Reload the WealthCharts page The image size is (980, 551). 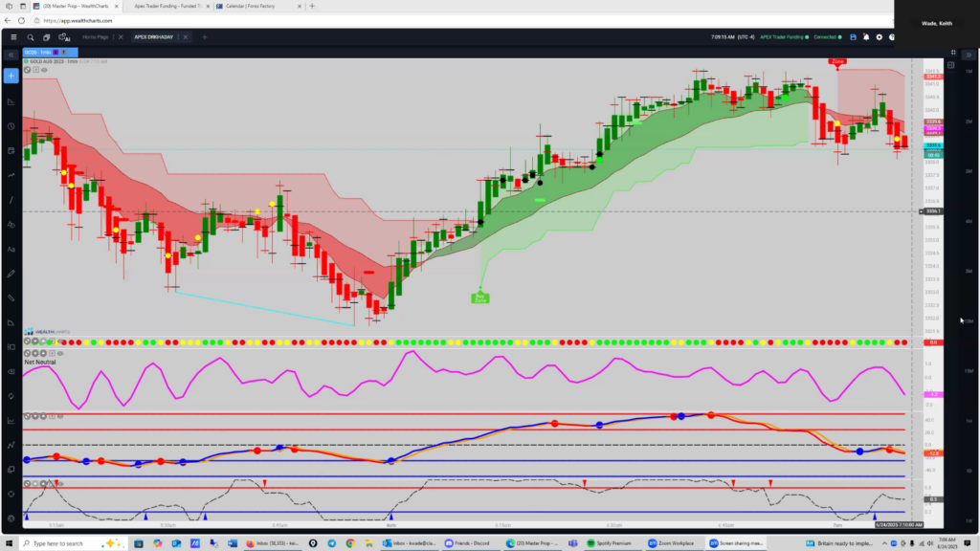click(x=21, y=21)
